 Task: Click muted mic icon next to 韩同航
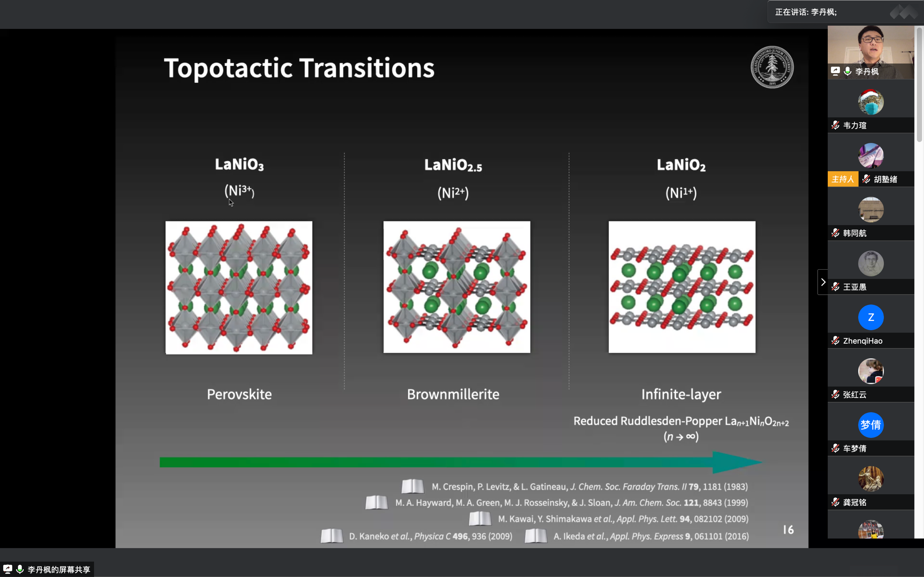click(835, 233)
